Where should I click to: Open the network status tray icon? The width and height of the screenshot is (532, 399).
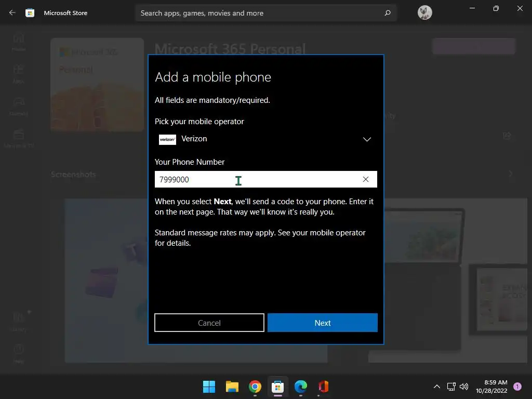click(451, 387)
